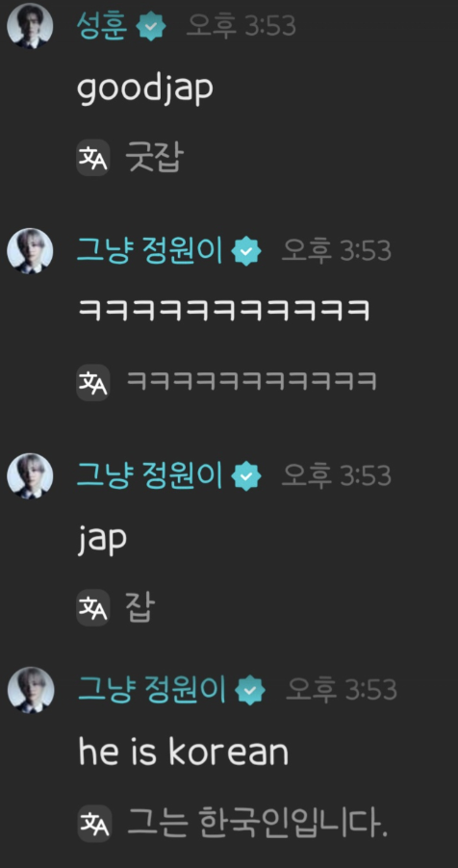
Task: Tap translate icon next to 잡 translation
Action: 93,608
